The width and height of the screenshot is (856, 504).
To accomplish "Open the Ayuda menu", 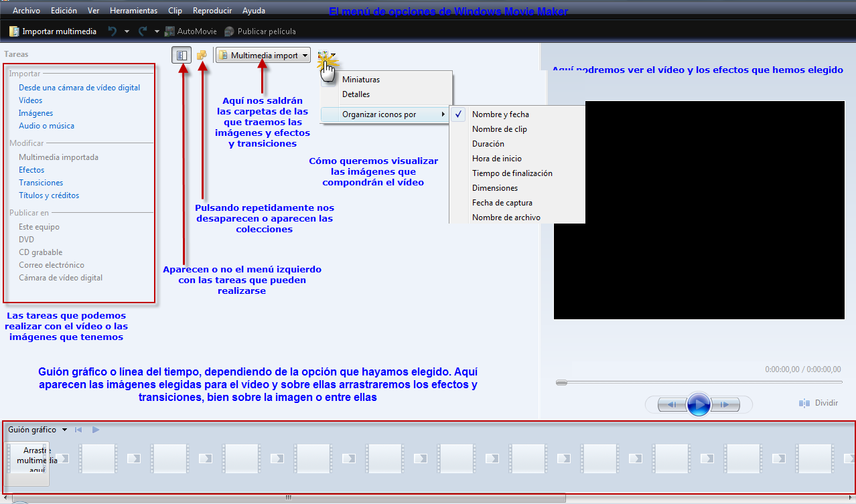I will [254, 11].
